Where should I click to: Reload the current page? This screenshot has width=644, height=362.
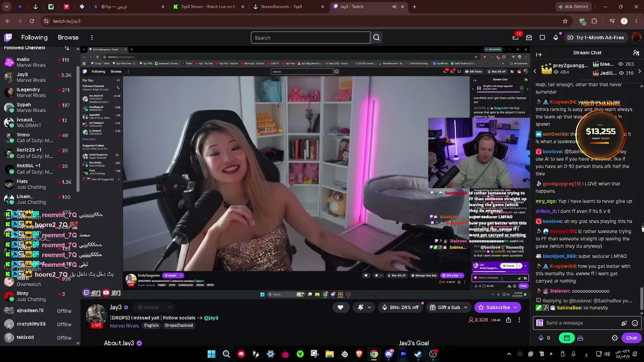32,21
